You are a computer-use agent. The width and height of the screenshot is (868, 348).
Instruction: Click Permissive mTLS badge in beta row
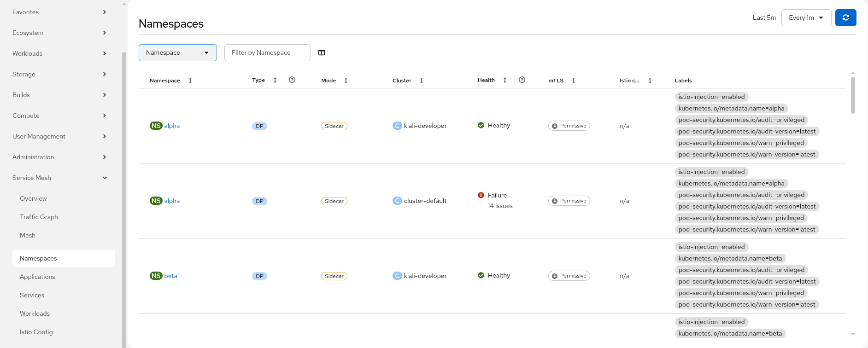569,276
